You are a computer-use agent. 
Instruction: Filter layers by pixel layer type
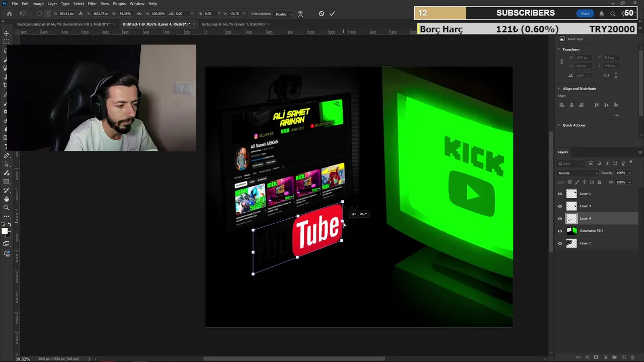click(591, 163)
